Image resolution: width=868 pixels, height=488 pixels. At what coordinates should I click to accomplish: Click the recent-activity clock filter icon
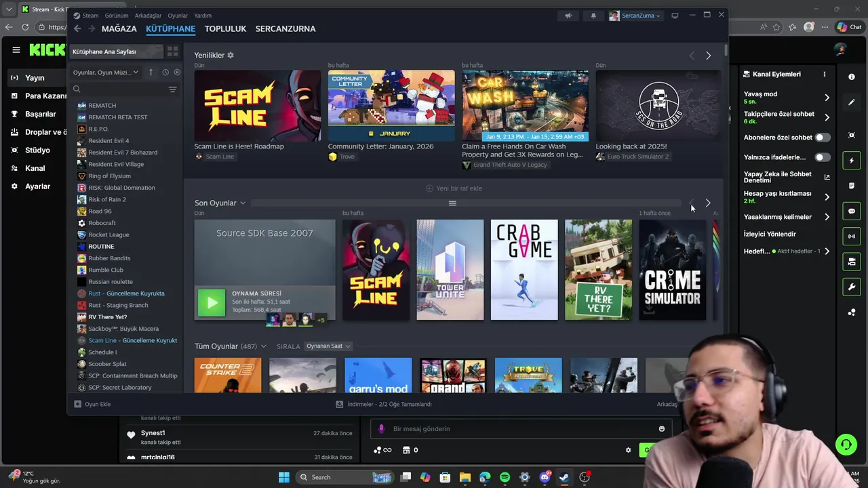[x=165, y=73]
